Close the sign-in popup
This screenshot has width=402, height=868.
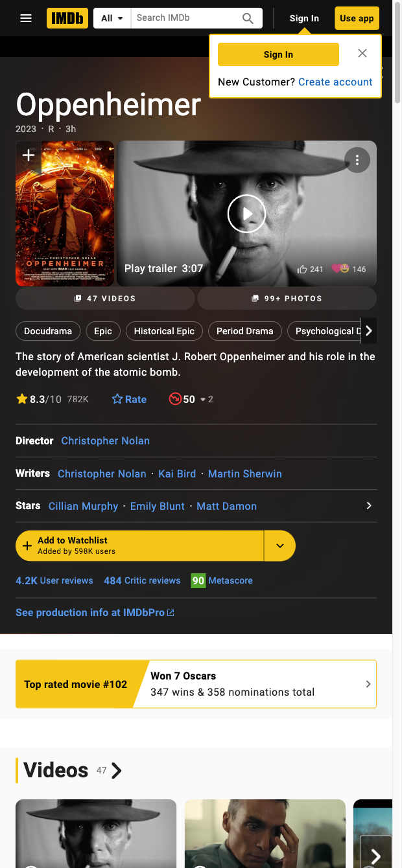(362, 53)
